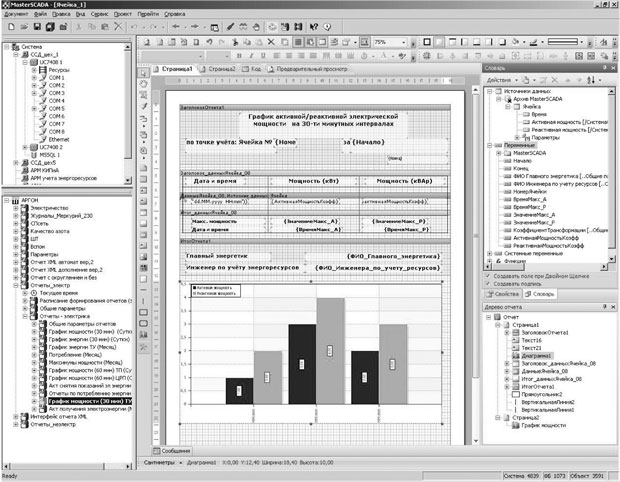Click the Forward arrow in main toolbar

point(195,27)
